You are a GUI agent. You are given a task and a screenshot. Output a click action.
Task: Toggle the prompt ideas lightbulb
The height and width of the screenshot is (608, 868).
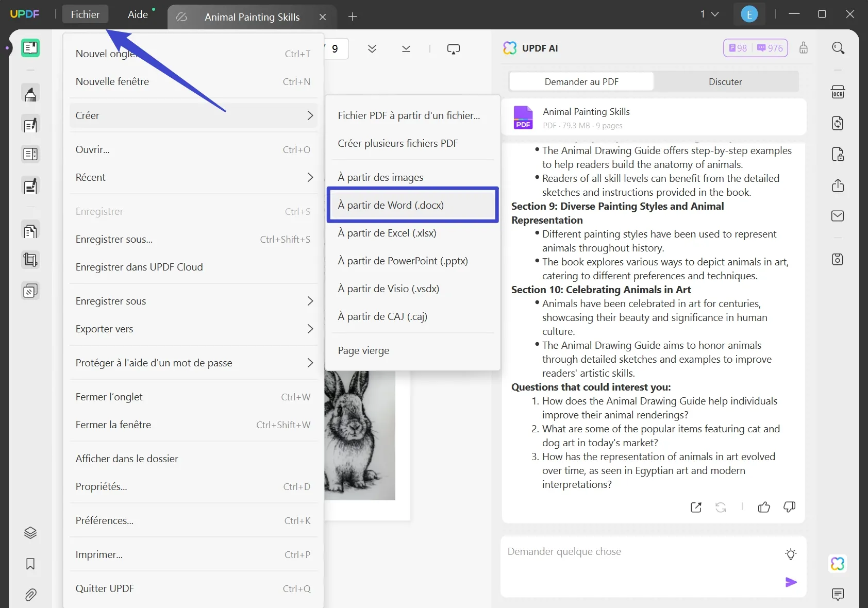click(790, 554)
